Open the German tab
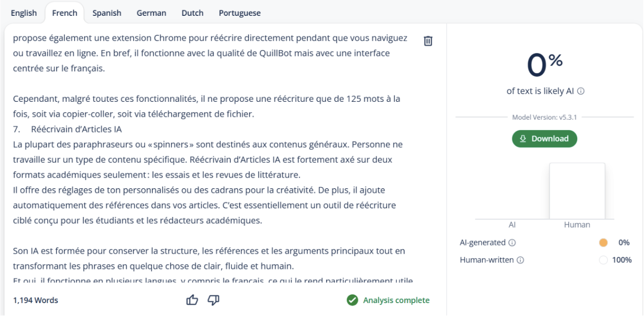The width and height of the screenshot is (644, 316). [x=151, y=13]
